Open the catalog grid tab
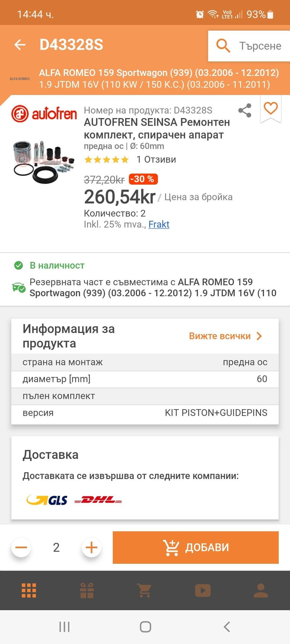The image size is (290, 644). 29,590
